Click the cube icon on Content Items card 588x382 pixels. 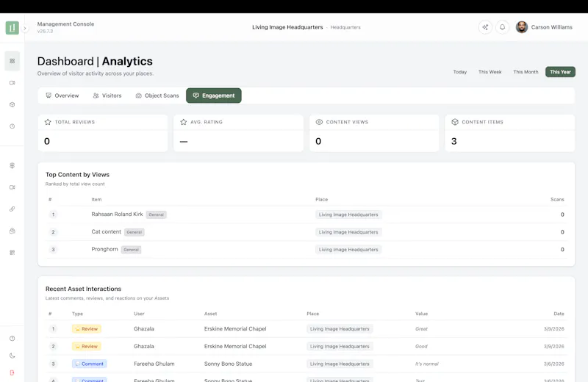click(x=455, y=122)
